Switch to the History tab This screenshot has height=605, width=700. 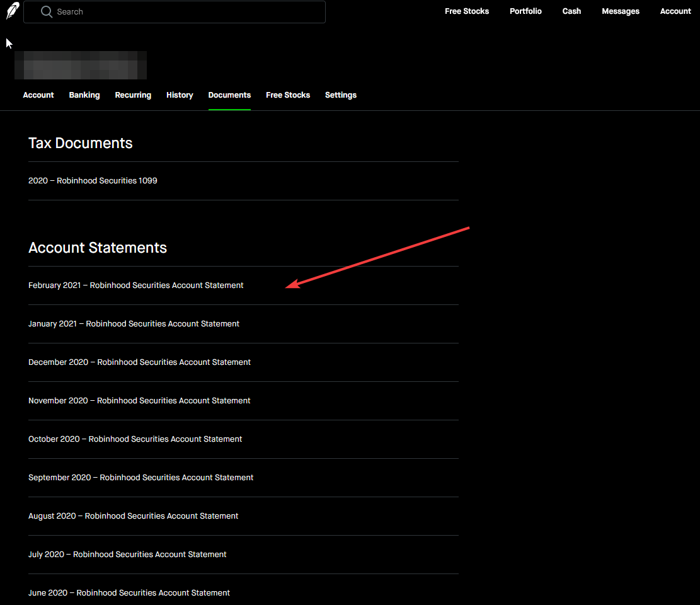pyautogui.click(x=180, y=95)
